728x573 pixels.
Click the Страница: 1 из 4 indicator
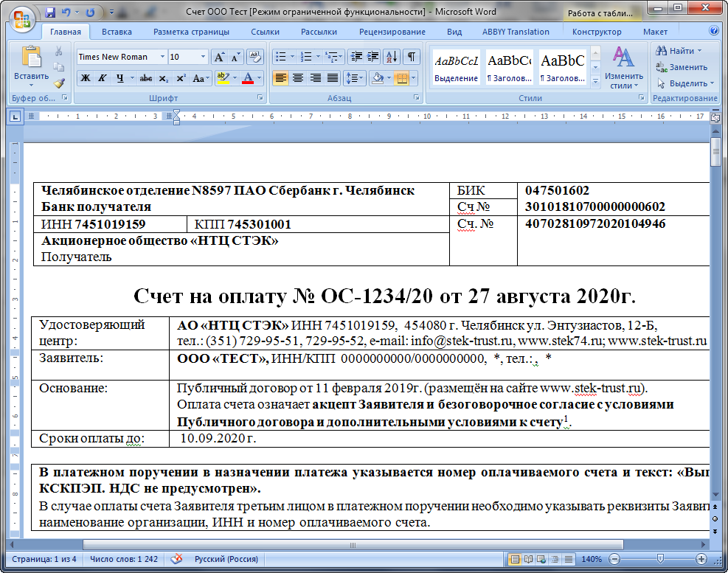tap(44, 559)
